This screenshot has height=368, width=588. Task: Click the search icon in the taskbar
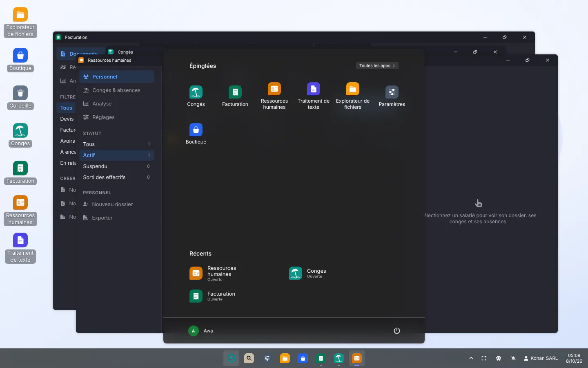coord(249,358)
